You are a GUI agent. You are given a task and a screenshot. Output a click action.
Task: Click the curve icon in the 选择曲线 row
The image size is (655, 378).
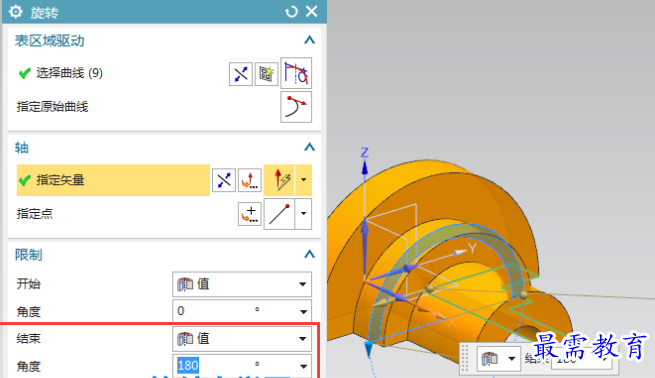(x=296, y=73)
